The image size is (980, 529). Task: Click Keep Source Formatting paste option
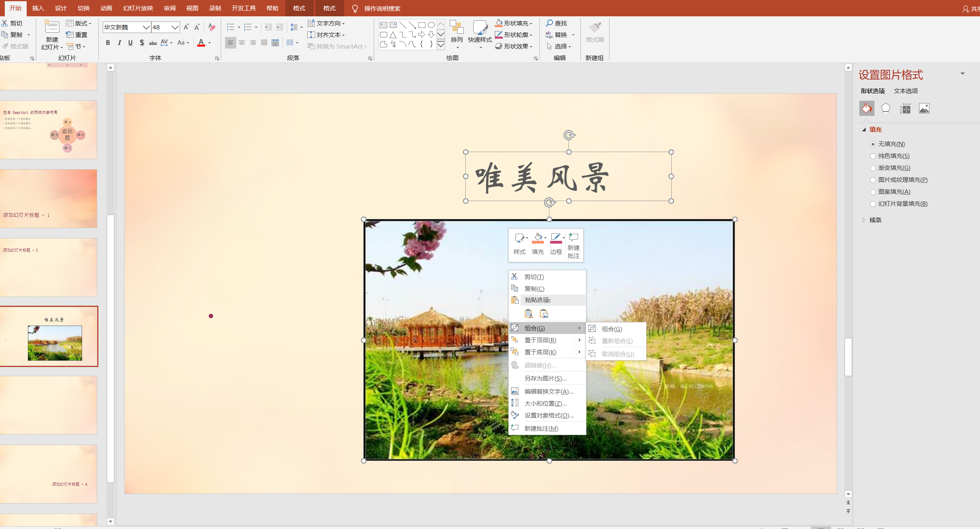529,314
